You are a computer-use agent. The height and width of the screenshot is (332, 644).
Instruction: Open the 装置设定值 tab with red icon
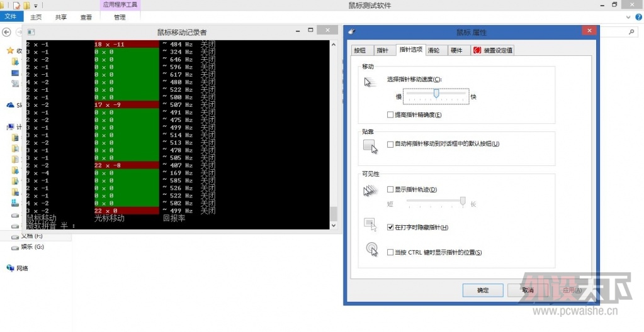(x=492, y=50)
